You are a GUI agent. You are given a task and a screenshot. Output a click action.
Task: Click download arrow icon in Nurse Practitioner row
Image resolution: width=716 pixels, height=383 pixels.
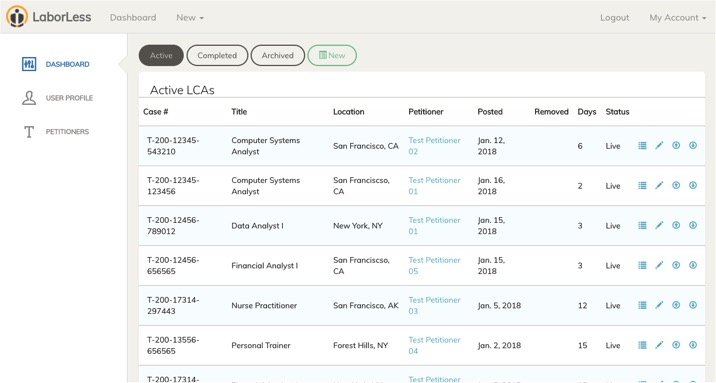(x=693, y=305)
